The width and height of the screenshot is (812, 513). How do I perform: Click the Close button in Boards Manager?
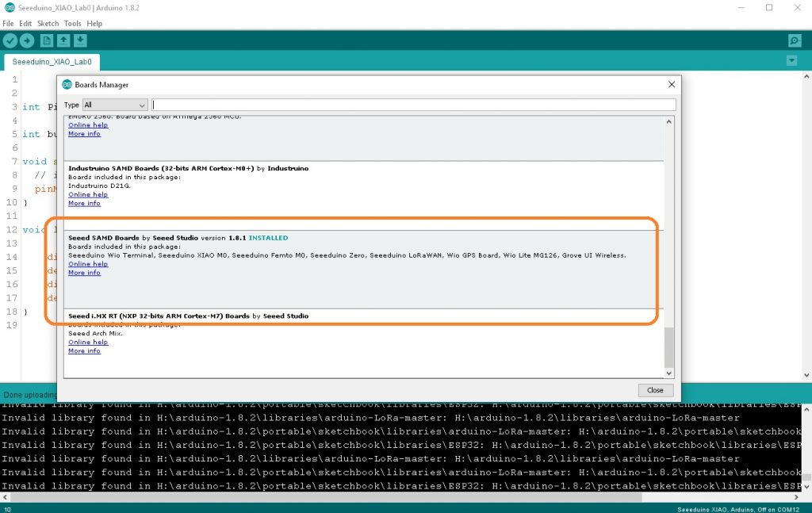pyautogui.click(x=654, y=390)
